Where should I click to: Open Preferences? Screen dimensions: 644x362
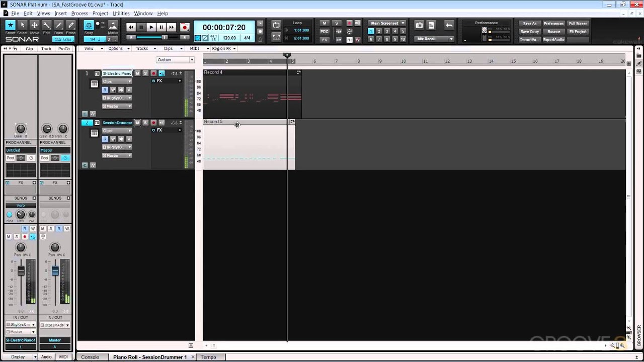[553, 23]
